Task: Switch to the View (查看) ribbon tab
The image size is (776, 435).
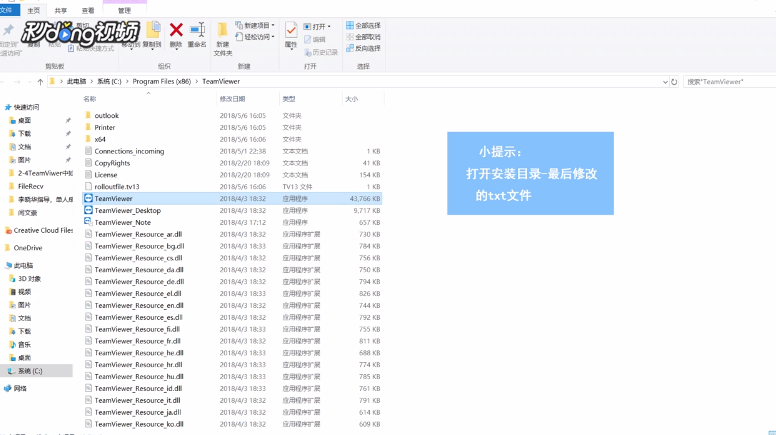Action: pyautogui.click(x=88, y=10)
